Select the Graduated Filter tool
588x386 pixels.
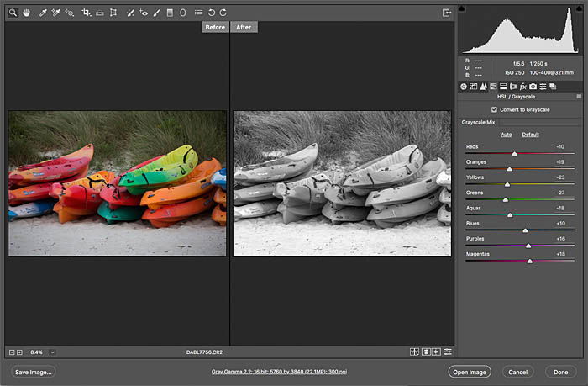point(170,13)
